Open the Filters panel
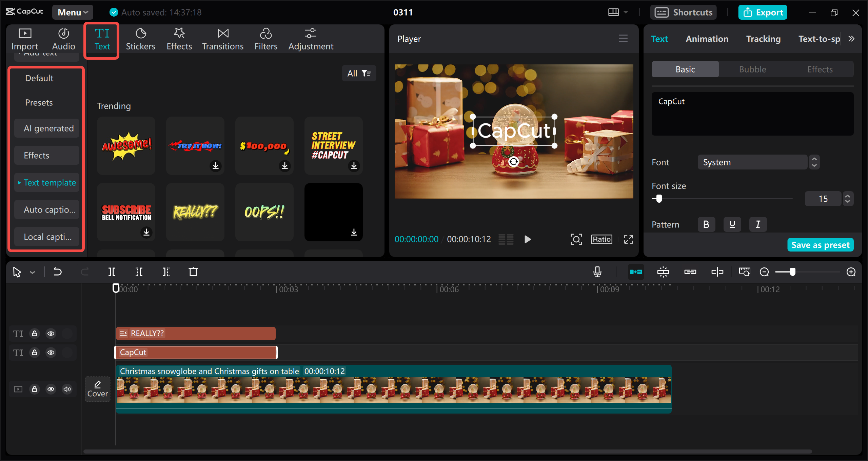Viewport: 868px width, 461px height. (x=266, y=40)
